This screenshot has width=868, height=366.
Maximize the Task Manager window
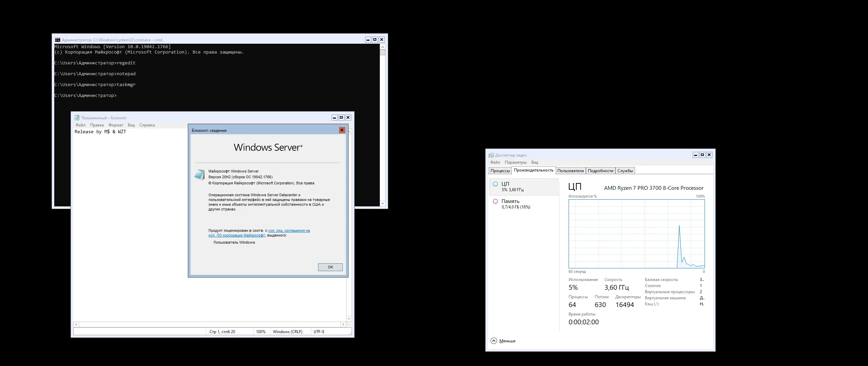coord(702,155)
